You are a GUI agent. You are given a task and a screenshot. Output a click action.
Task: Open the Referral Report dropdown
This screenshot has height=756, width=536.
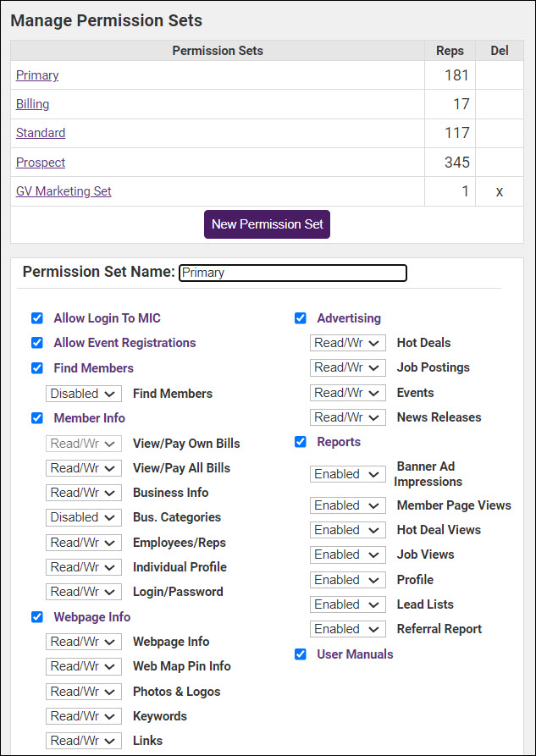click(347, 629)
